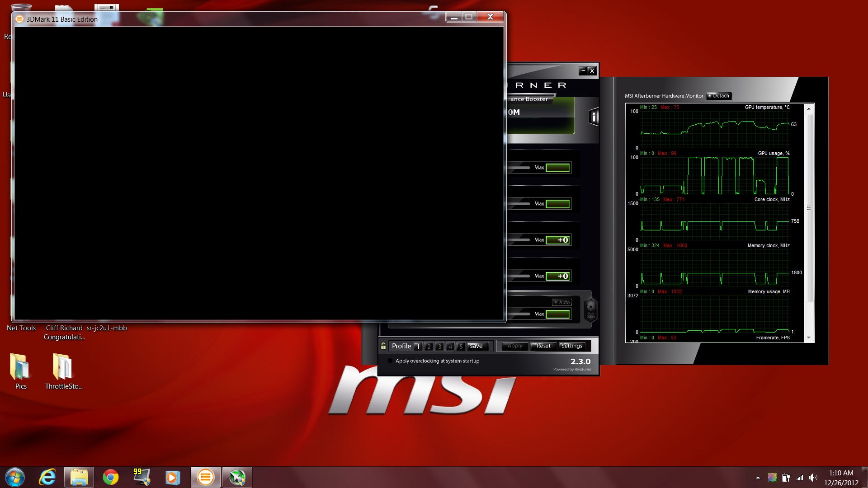Open the taskbar icon with the 99 badge
Screen dimensions: 868x488
142,477
